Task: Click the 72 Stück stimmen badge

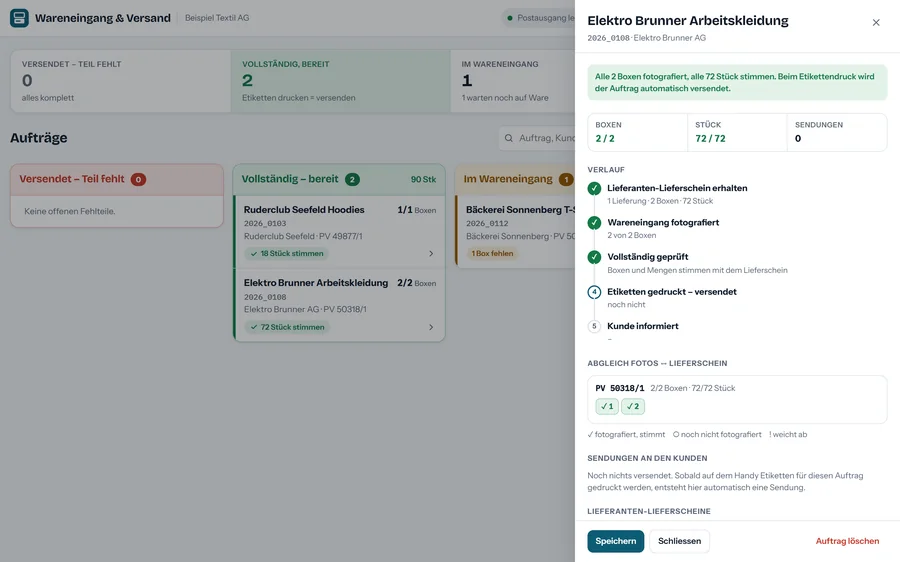Action: [288, 327]
